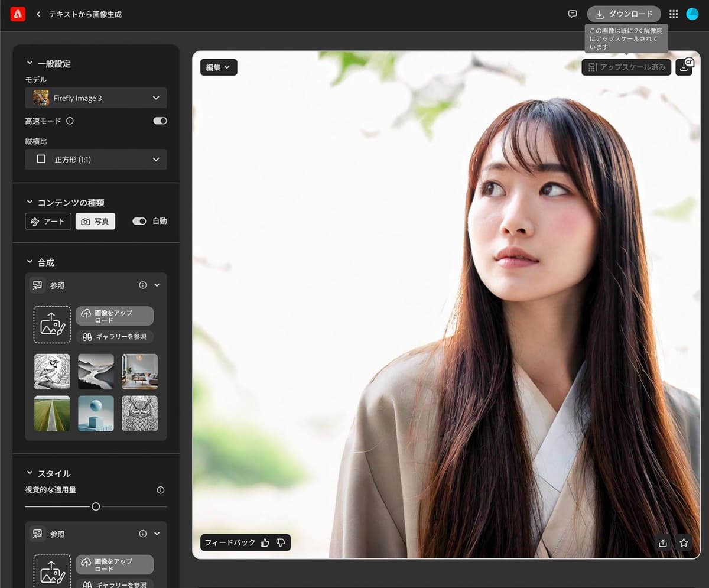Viewport: 709px width, 588px height.
Task: Open the feedback chat icon
Action: coord(572,14)
